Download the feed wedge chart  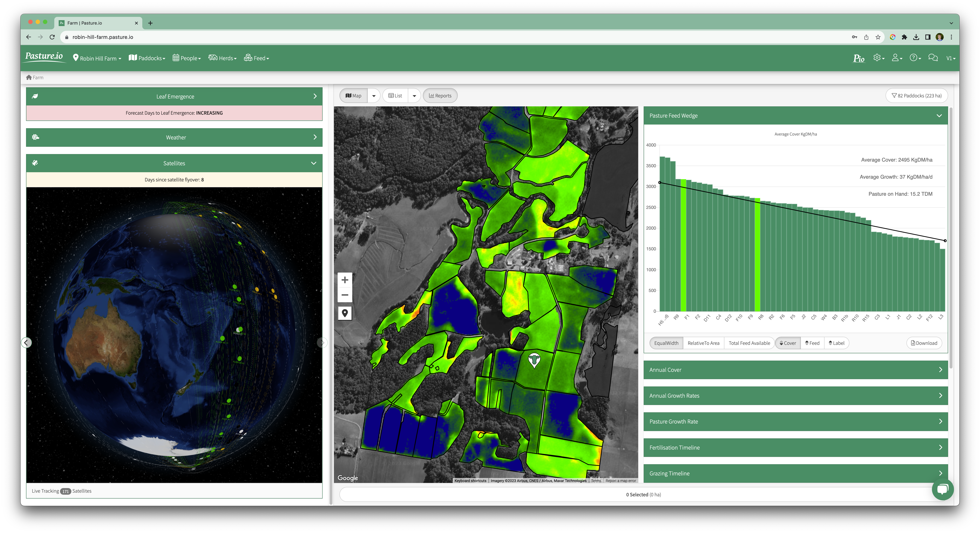[924, 343]
